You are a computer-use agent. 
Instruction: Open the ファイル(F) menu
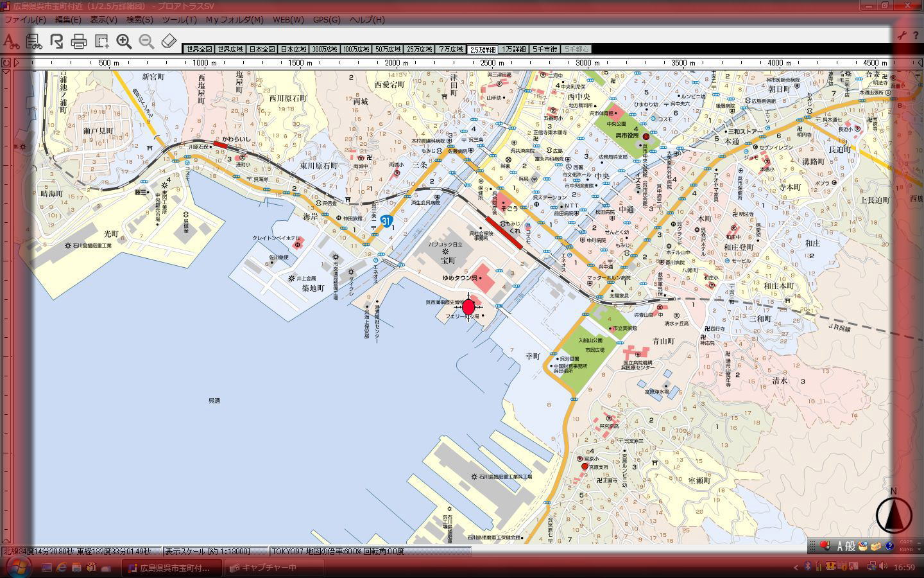point(25,20)
